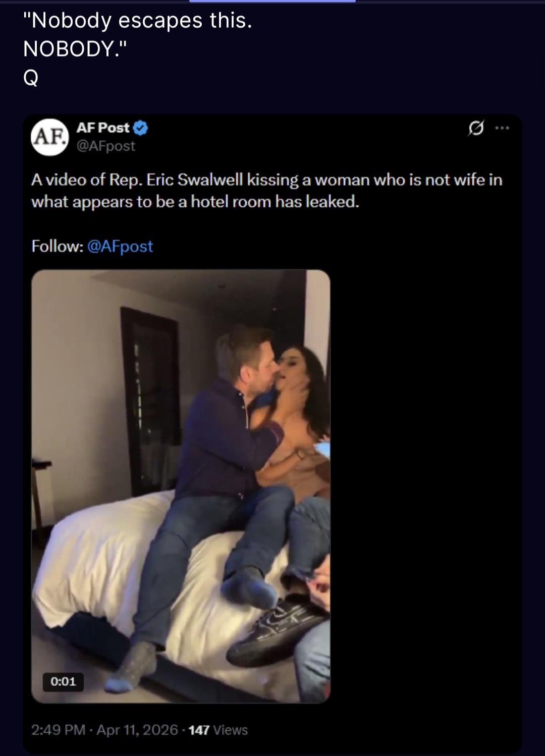View the 147 Views count
Viewport: 545px width, 756px height.
(218, 730)
